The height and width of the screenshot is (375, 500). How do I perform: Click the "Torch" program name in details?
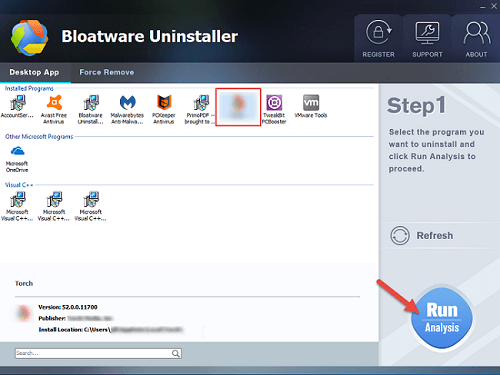click(x=24, y=283)
